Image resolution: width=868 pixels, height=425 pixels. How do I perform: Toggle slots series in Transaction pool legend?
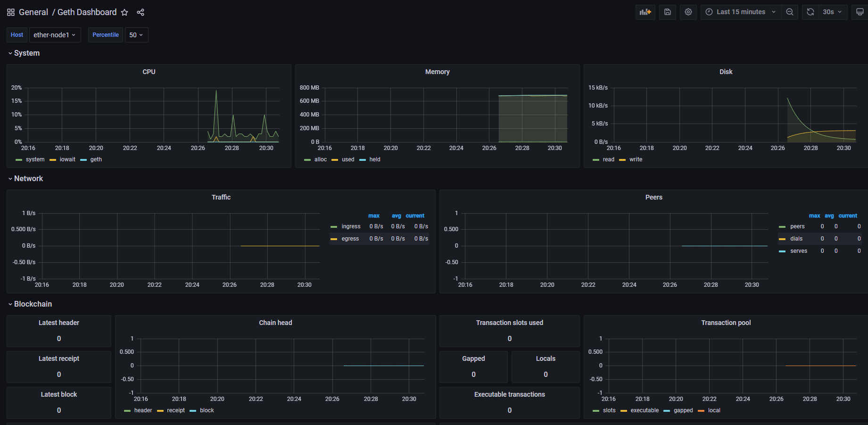pos(609,410)
